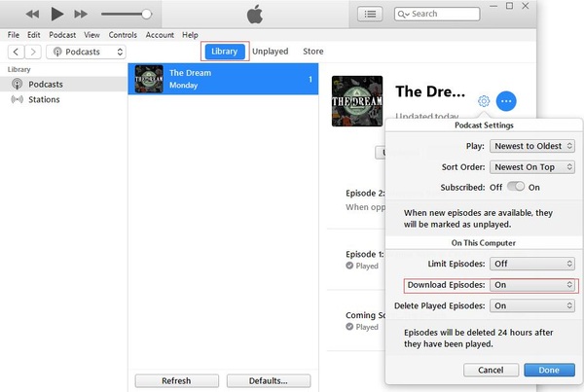Image resolution: width=584 pixels, height=392 pixels.
Task: Click The Dream large artwork thumbnail
Action: [x=357, y=101]
